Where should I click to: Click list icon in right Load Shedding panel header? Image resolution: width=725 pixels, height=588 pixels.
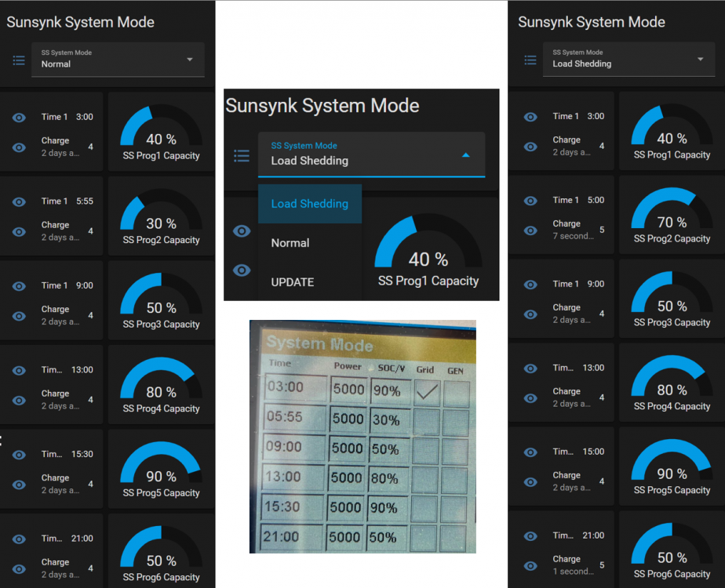point(530,60)
